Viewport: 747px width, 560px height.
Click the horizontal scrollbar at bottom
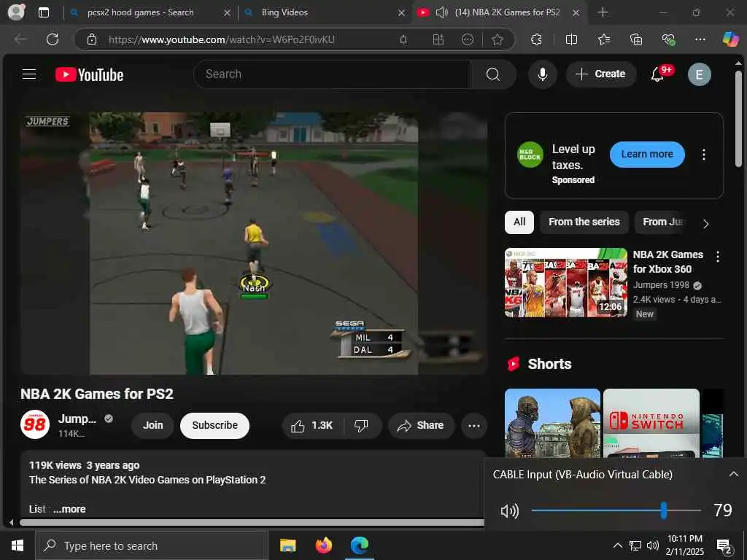click(x=252, y=522)
